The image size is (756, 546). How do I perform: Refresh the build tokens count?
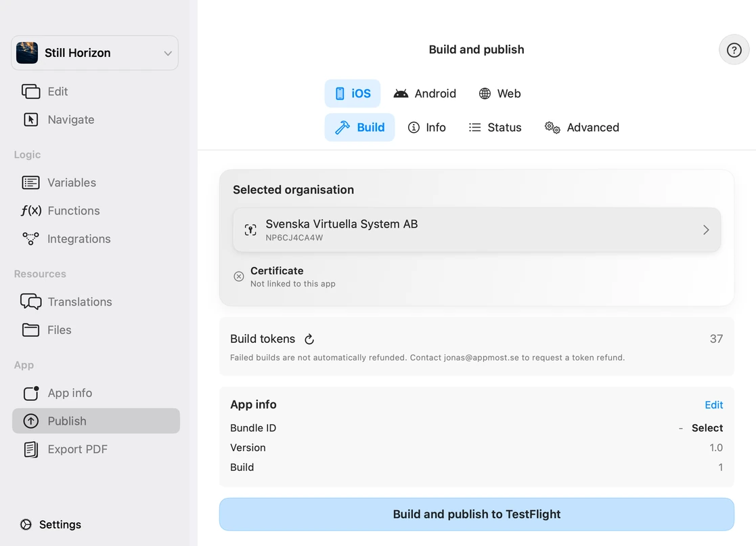pos(309,339)
